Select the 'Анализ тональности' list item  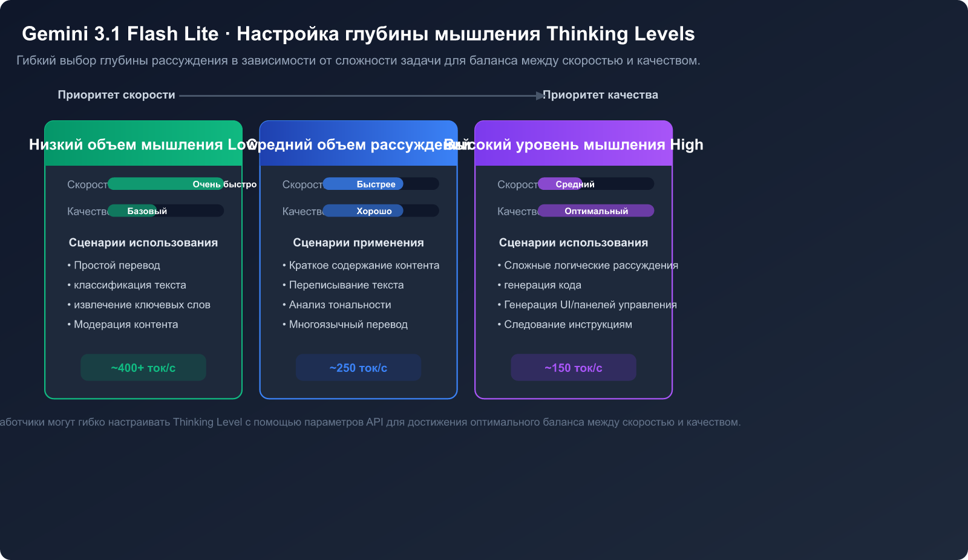tap(340, 305)
